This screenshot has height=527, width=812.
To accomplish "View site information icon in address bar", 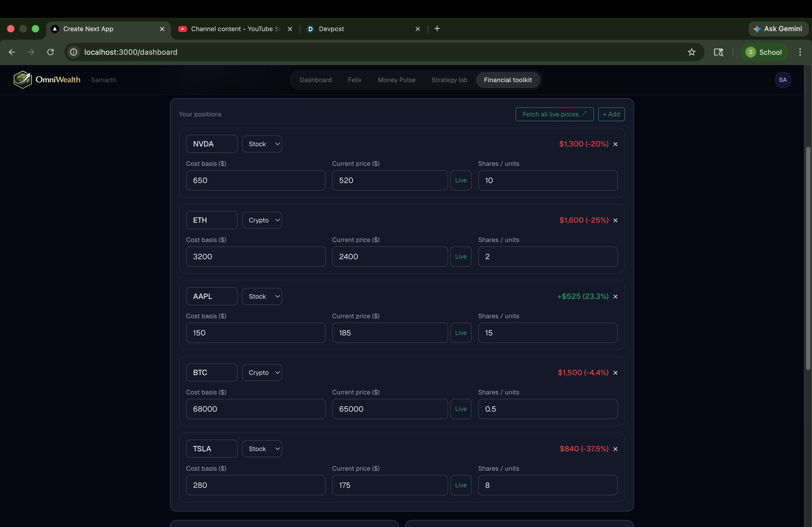I will [73, 52].
